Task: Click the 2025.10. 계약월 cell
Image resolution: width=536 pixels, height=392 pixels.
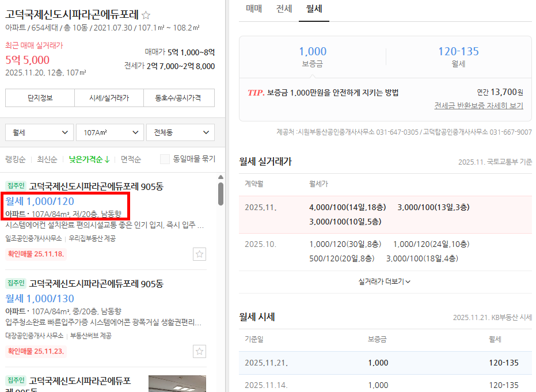Action: (260, 245)
